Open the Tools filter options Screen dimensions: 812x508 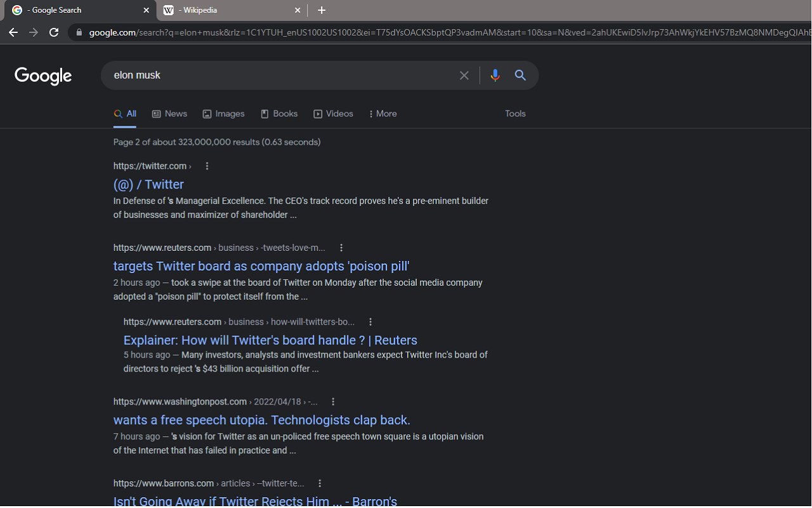point(515,114)
